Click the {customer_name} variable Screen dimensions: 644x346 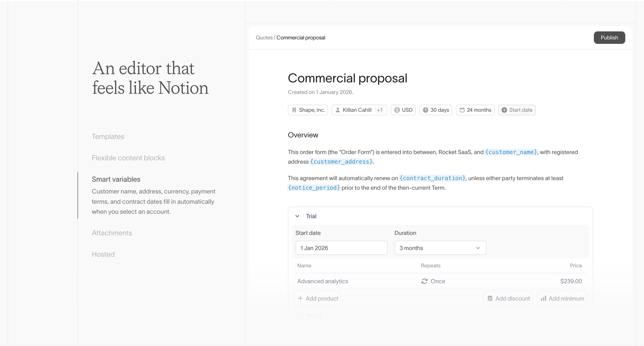[x=511, y=152]
